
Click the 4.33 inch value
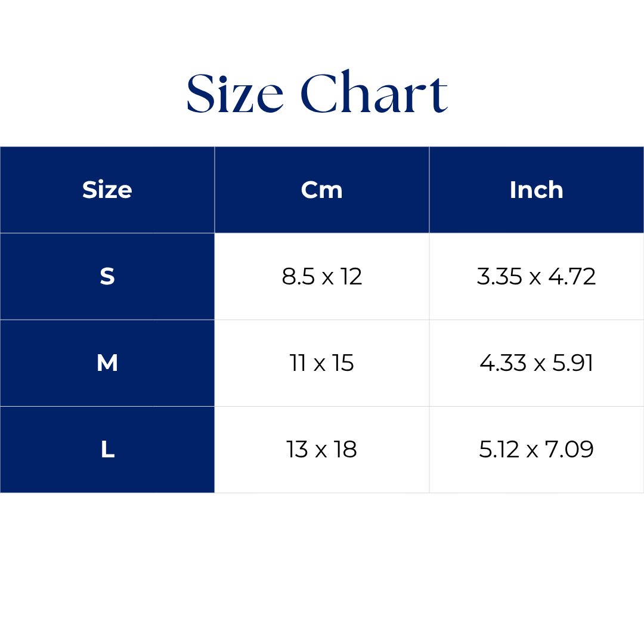pyautogui.click(x=502, y=363)
